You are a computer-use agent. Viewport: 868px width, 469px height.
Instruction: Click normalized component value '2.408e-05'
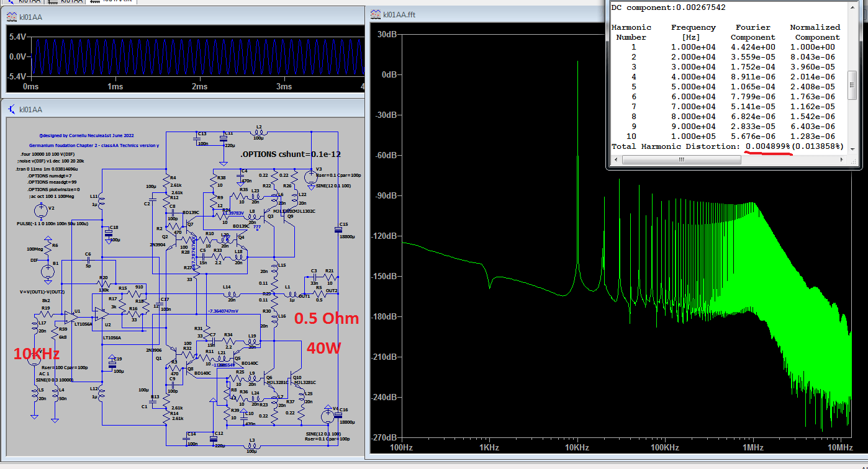813,87
